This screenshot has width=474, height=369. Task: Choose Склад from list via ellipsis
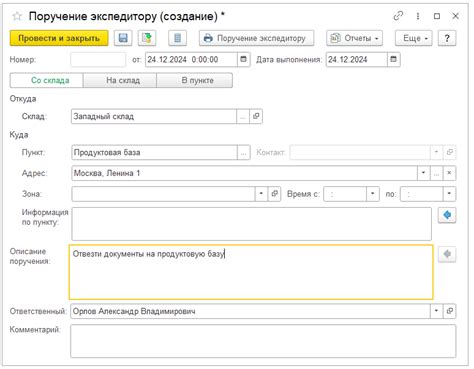(243, 116)
